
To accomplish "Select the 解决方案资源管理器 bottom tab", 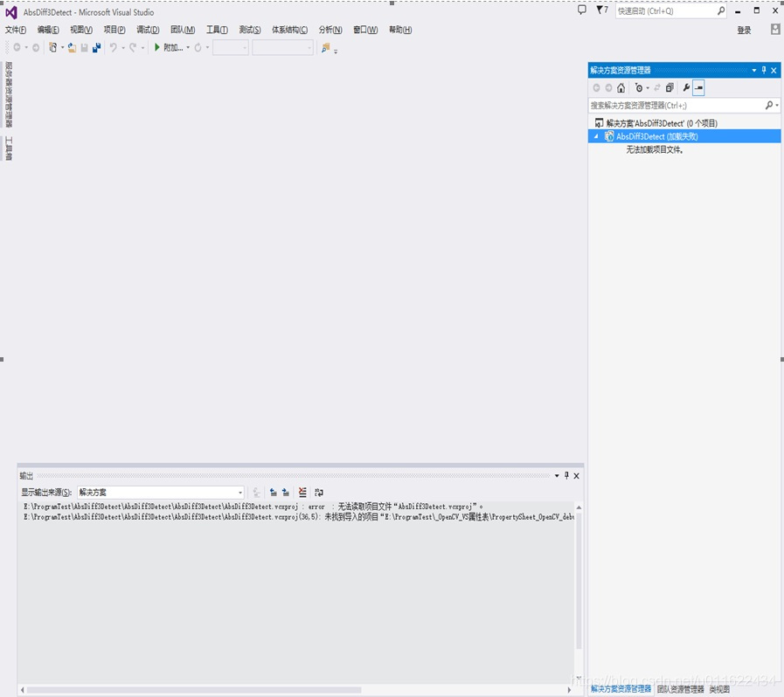I will pos(621,689).
